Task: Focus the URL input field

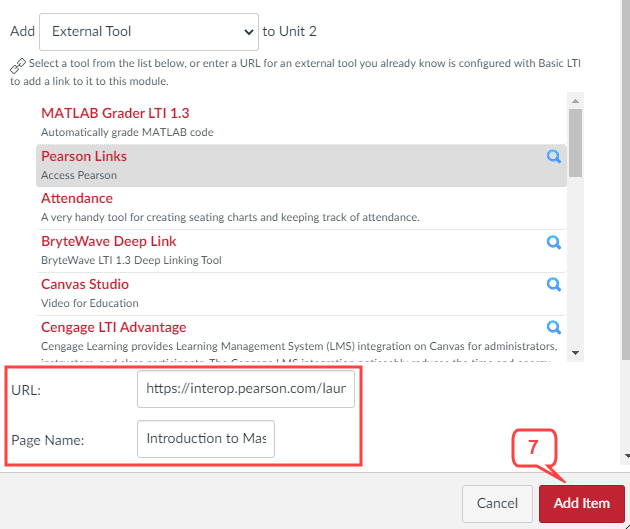Action: click(x=246, y=389)
